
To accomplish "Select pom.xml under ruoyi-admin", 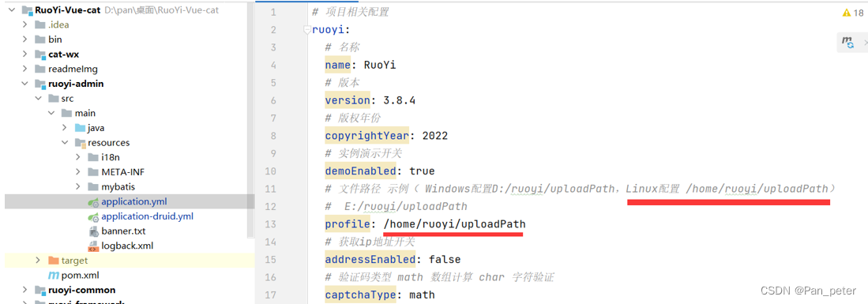I will 81,276.
